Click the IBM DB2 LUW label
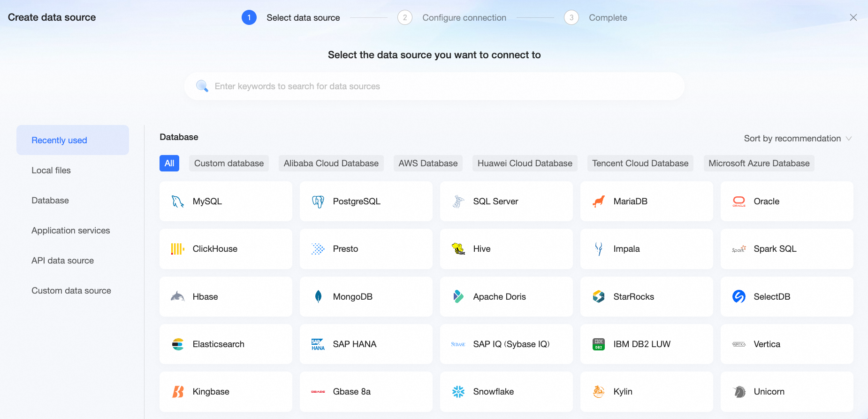The width and height of the screenshot is (868, 419). [x=642, y=344]
